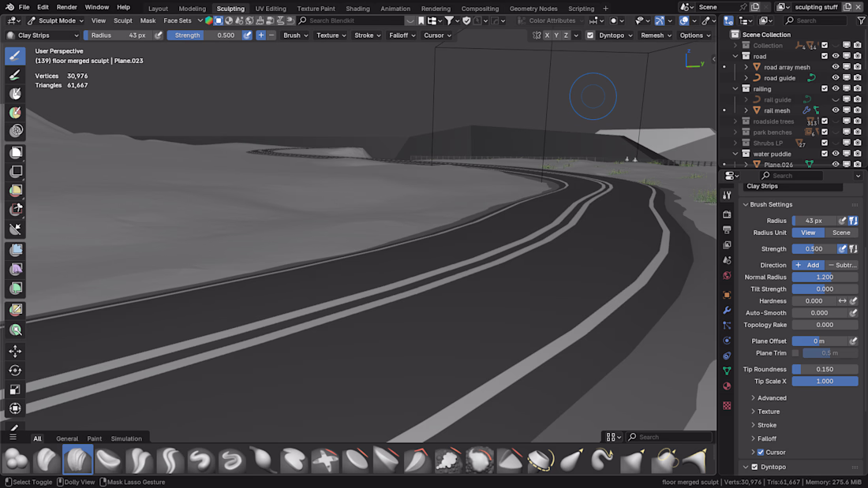Select the Mask tool in the left toolbar
The height and width of the screenshot is (488, 868).
coord(16,94)
